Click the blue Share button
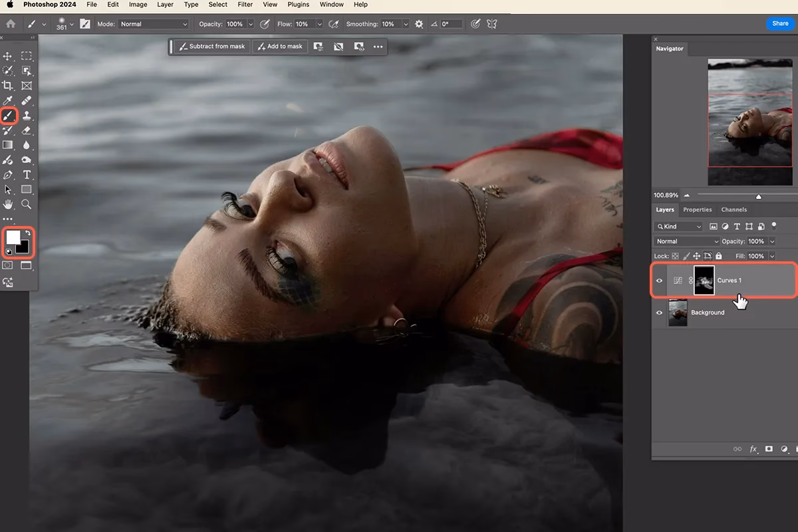Screen dimensions: 798x532 tap(780, 23)
